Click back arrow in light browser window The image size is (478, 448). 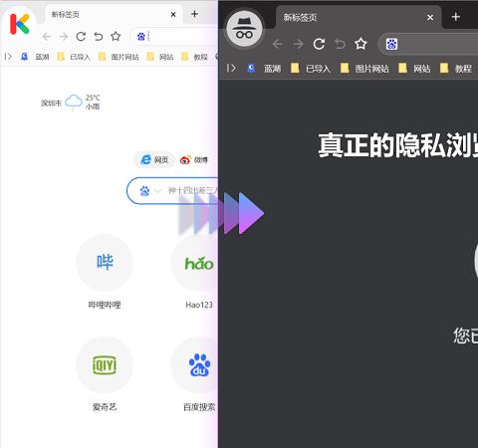(47, 36)
